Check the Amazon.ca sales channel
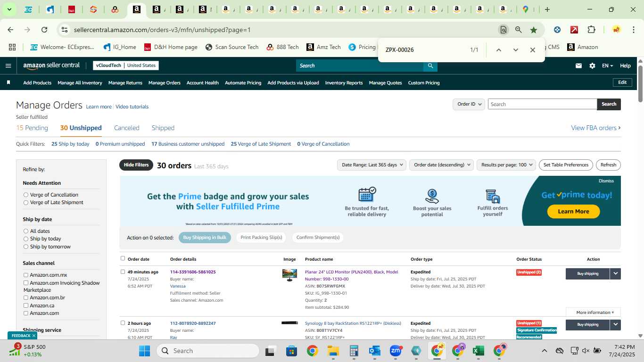 click(x=26, y=305)
